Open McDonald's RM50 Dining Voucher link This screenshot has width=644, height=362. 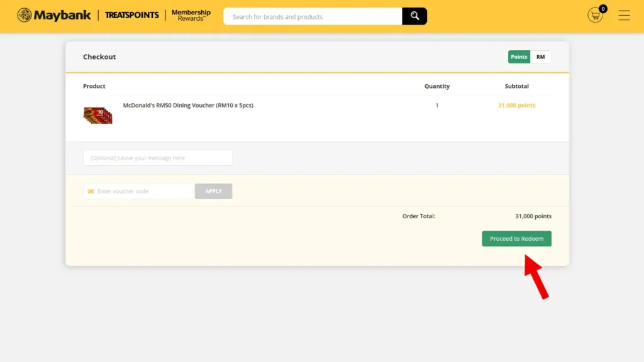[188, 106]
